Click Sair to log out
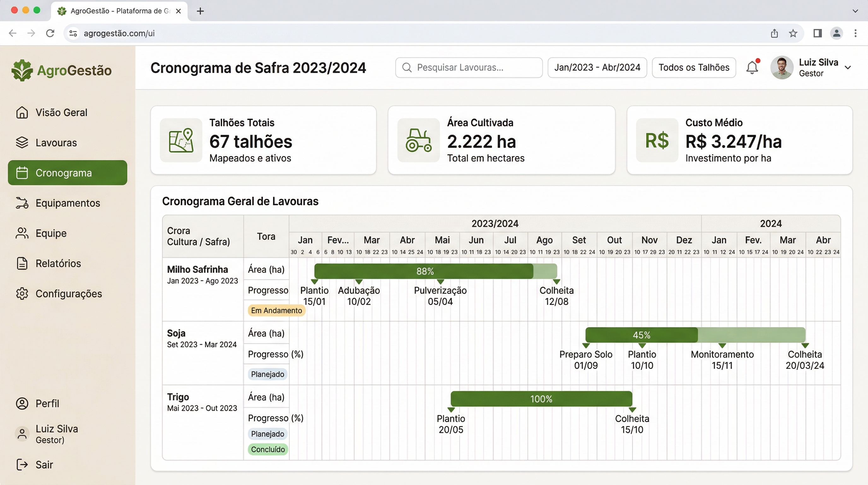 pos(44,465)
